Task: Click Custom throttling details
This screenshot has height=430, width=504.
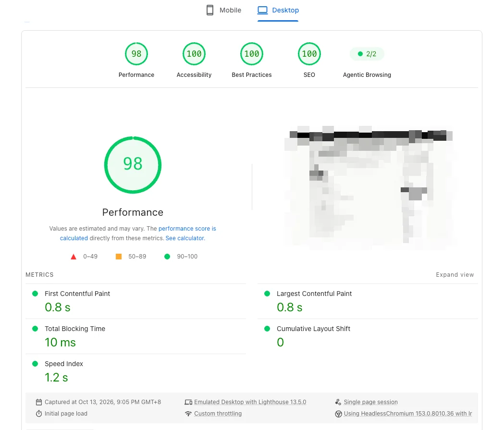Action: [x=218, y=414]
